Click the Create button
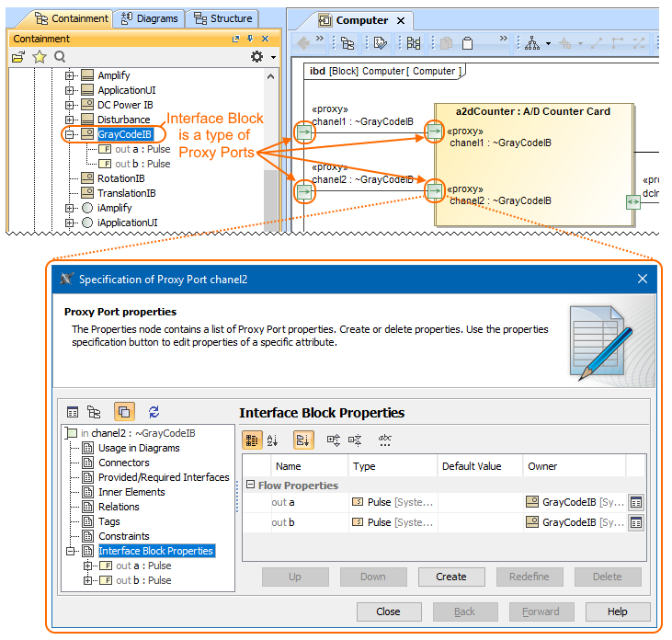This screenshot has width=672, height=640. (x=451, y=577)
